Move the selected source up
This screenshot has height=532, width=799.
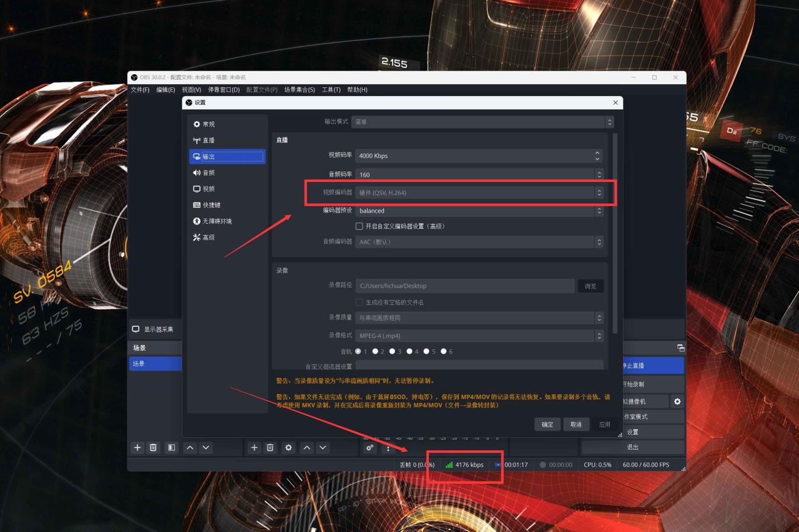click(306, 448)
